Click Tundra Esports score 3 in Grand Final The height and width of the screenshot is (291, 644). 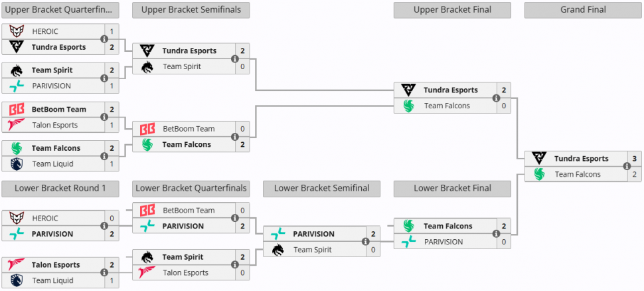tap(635, 159)
